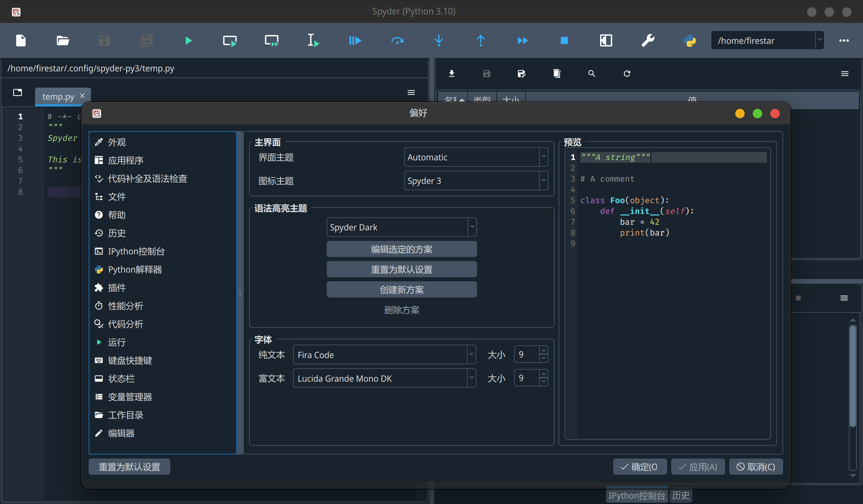Image resolution: width=863 pixels, height=504 pixels.
Task: Click Refresh variables icon
Action: [x=627, y=73]
